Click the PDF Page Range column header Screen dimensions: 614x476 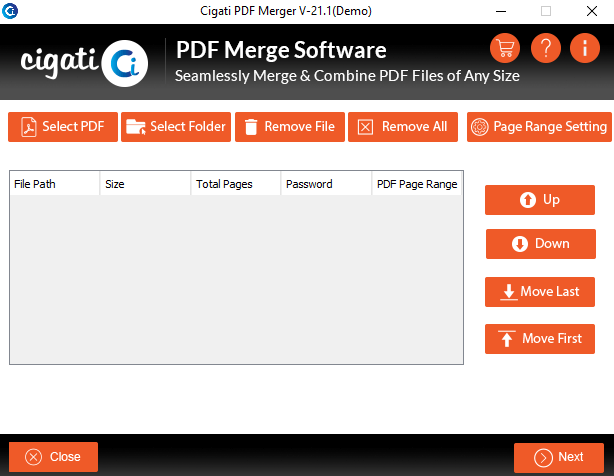click(x=417, y=184)
